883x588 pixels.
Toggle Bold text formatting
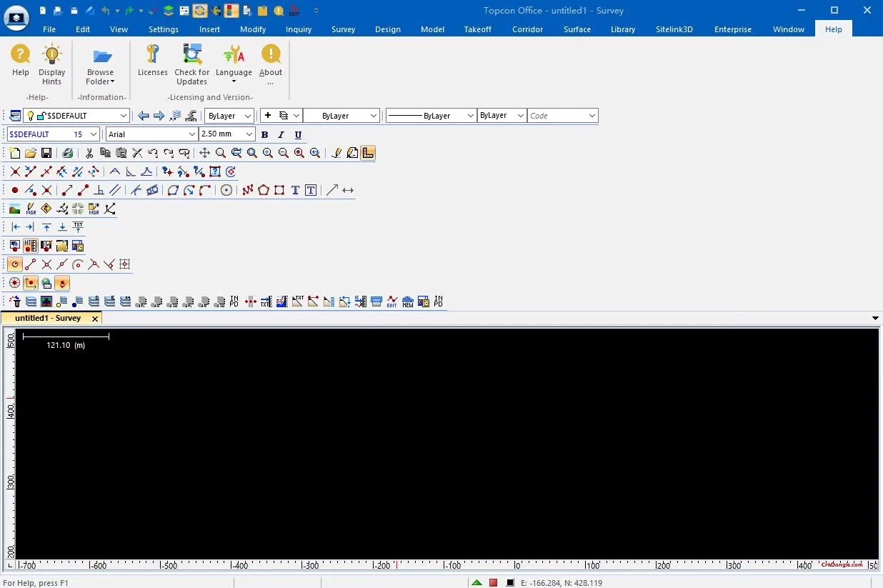coord(264,134)
